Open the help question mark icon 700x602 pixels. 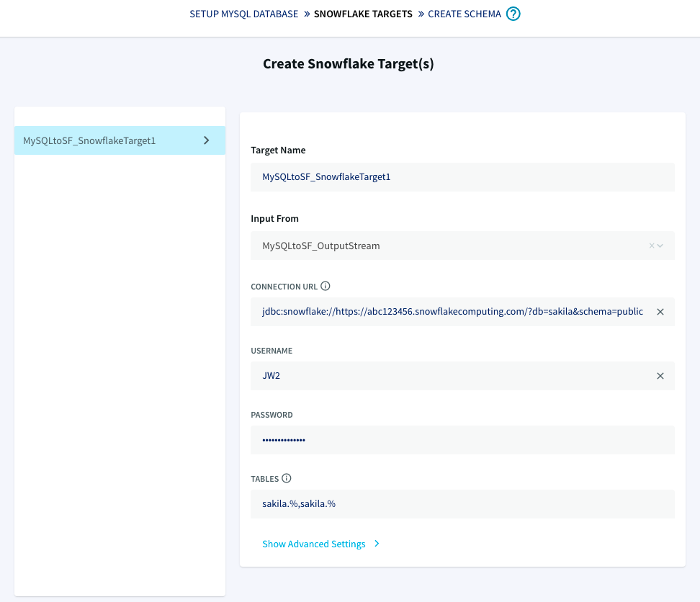[513, 14]
